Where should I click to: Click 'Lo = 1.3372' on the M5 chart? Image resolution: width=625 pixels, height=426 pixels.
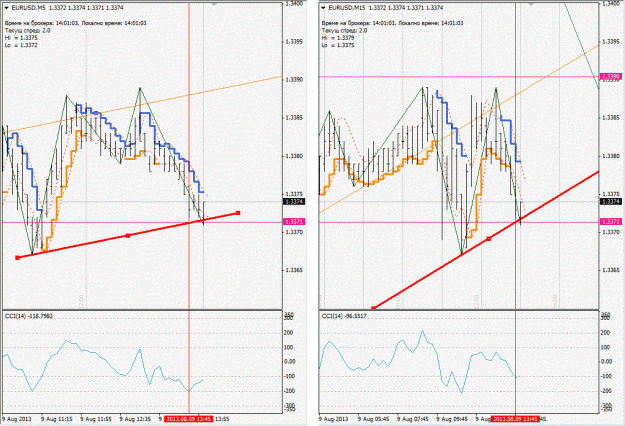[x=21, y=45]
